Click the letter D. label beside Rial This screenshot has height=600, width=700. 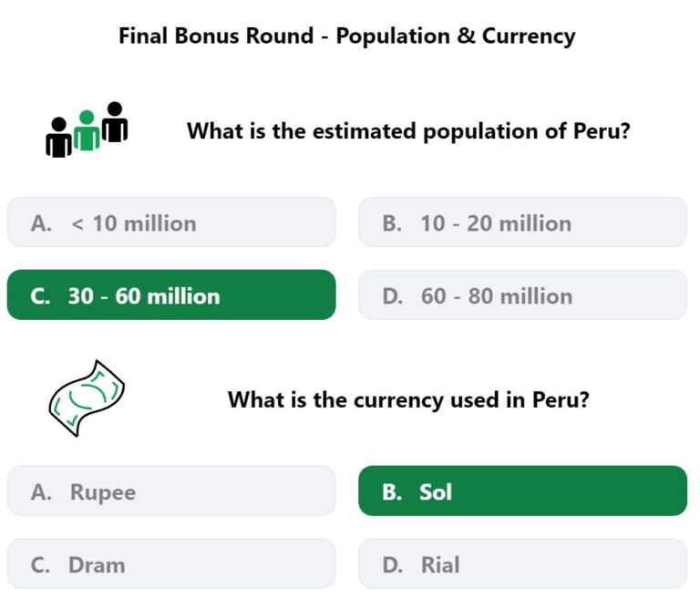click(393, 564)
